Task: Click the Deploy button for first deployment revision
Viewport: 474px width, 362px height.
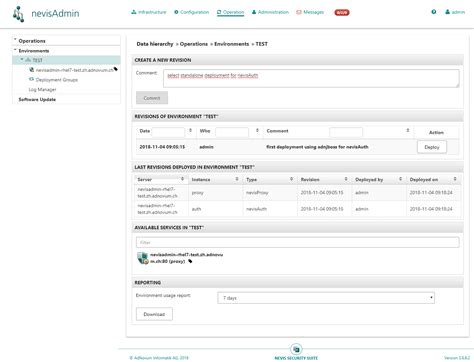Action: tap(432, 147)
